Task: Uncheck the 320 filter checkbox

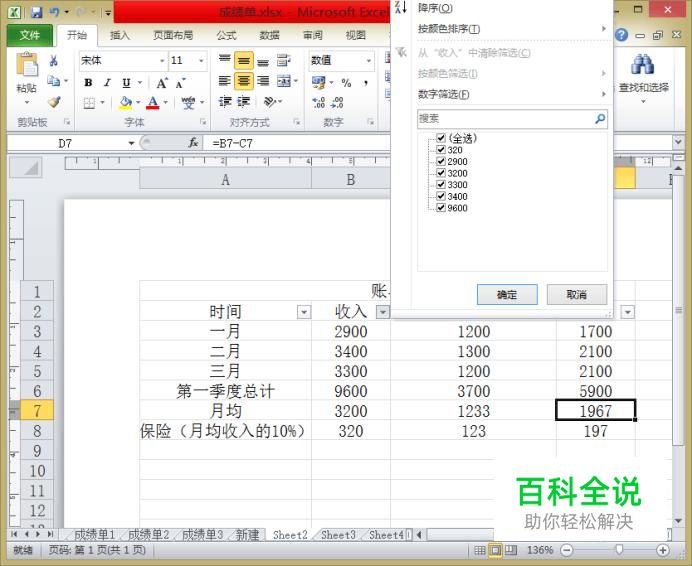Action: [x=440, y=150]
